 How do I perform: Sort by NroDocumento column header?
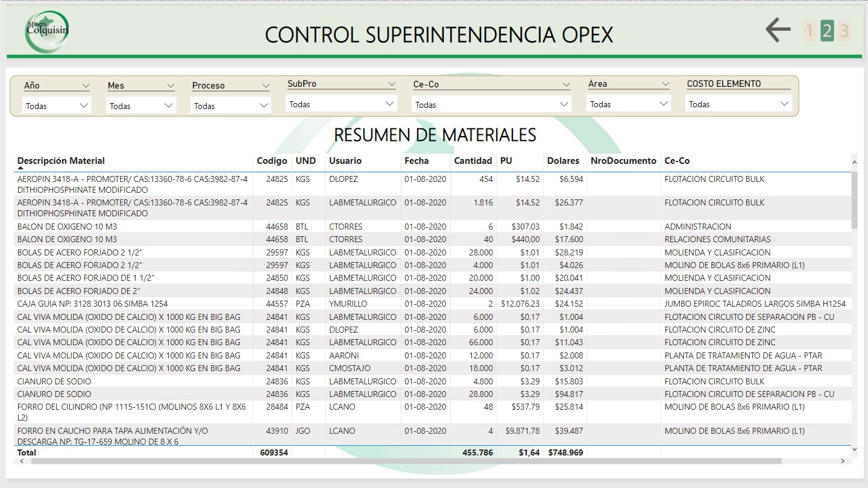pyautogui.click(x=623, y=161)
